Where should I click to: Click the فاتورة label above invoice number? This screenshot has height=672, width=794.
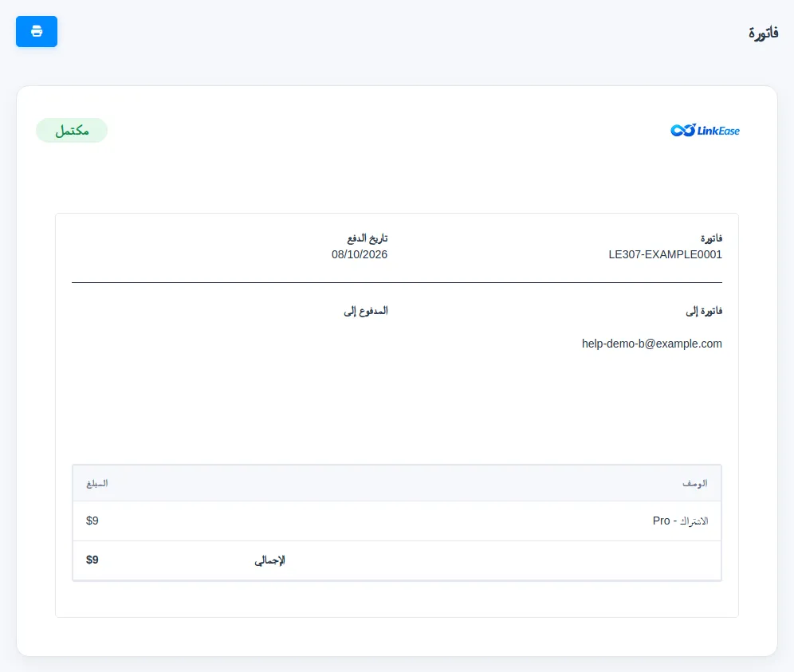pos(711,238)
